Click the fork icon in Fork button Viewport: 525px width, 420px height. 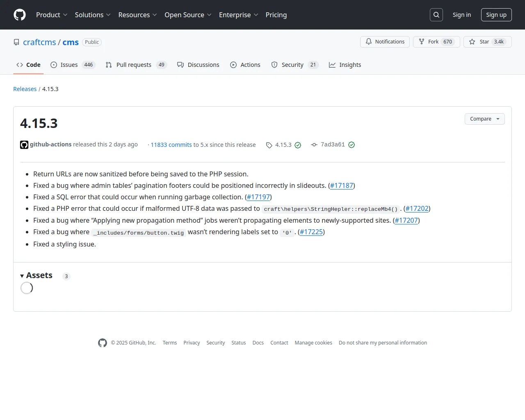point(422,42)
